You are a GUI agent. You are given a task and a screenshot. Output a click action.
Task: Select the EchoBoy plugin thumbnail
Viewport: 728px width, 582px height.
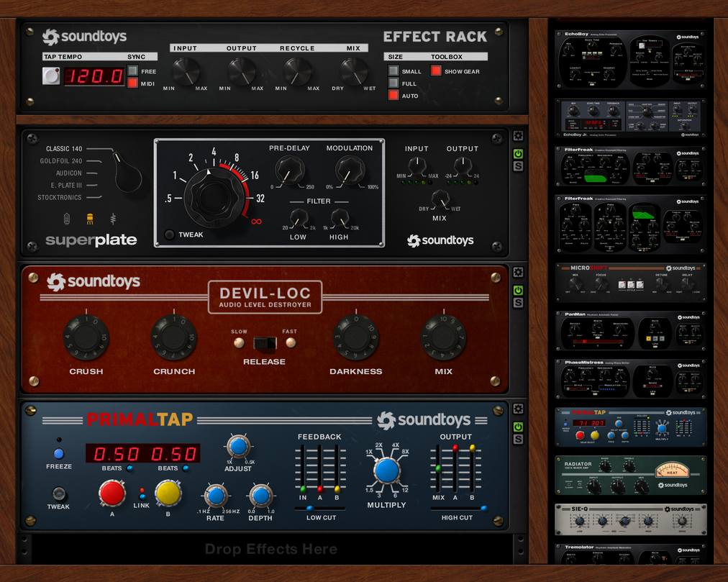(x=630, y=60)
